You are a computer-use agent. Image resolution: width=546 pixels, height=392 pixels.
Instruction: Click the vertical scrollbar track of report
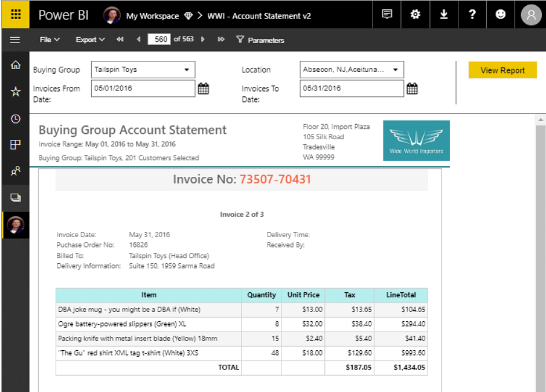(540, 257)
